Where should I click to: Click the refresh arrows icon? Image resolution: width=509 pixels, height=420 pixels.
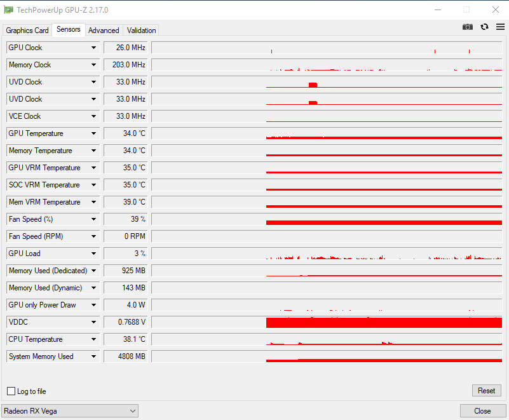click(x=484, y=27)
